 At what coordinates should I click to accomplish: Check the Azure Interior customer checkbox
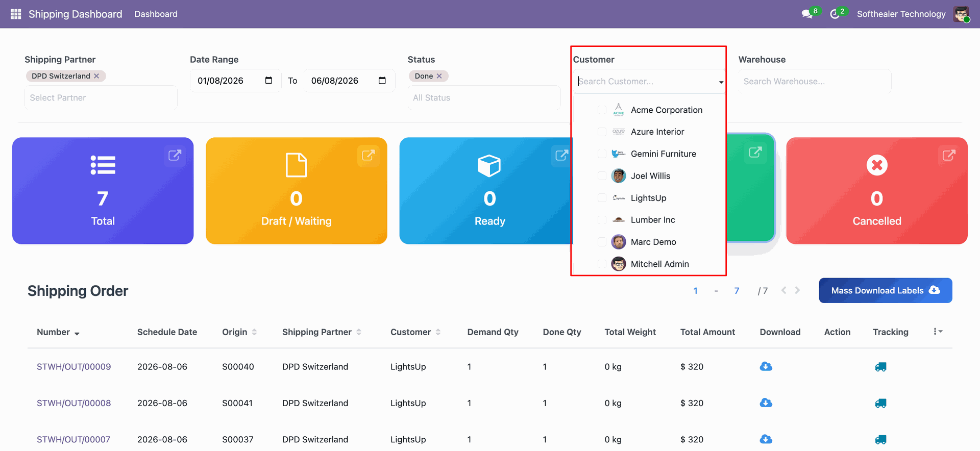coord(602,132)
